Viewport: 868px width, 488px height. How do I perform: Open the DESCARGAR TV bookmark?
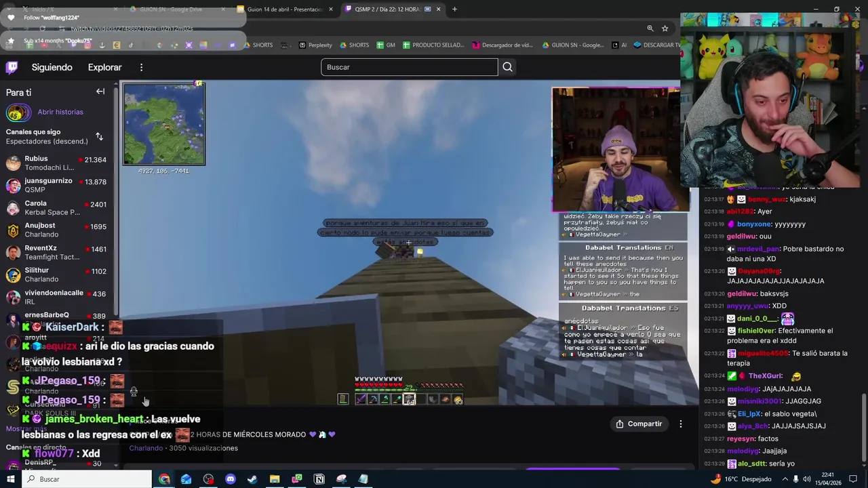point(657,45)
